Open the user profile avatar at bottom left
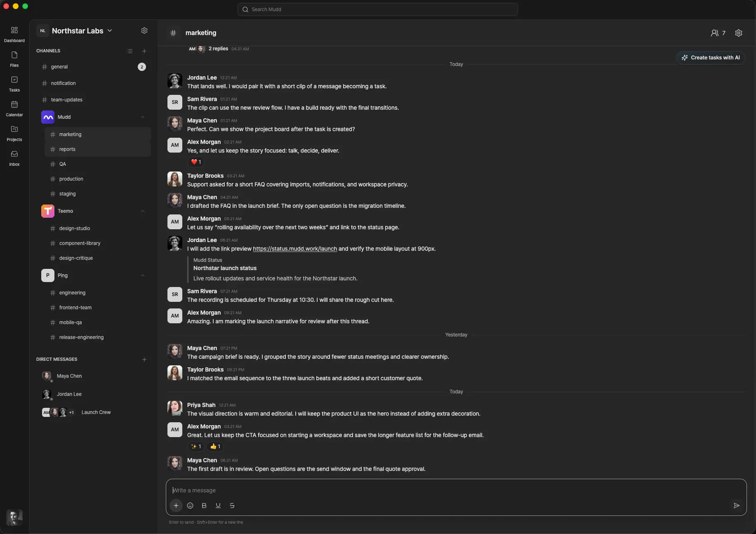The width and height of the screenshot is (756, 534). click(14, 518)
